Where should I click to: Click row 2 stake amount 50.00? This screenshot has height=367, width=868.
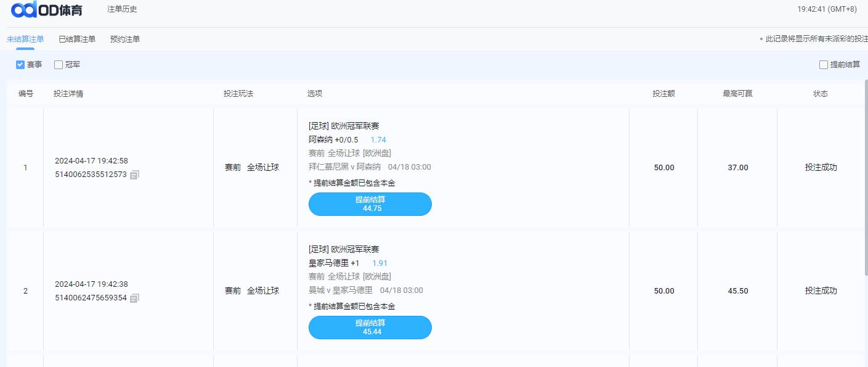pyautogui.click(x=664, y=291)
